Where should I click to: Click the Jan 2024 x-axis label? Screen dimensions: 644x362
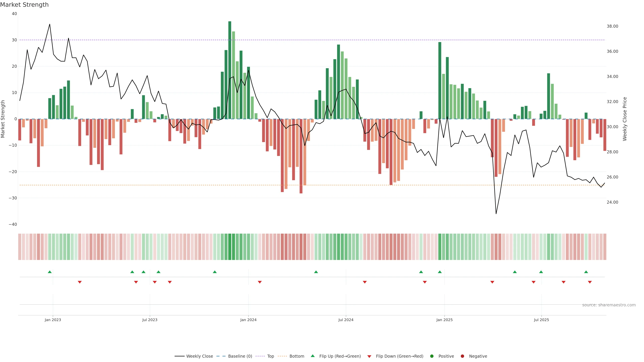point(248,320)
